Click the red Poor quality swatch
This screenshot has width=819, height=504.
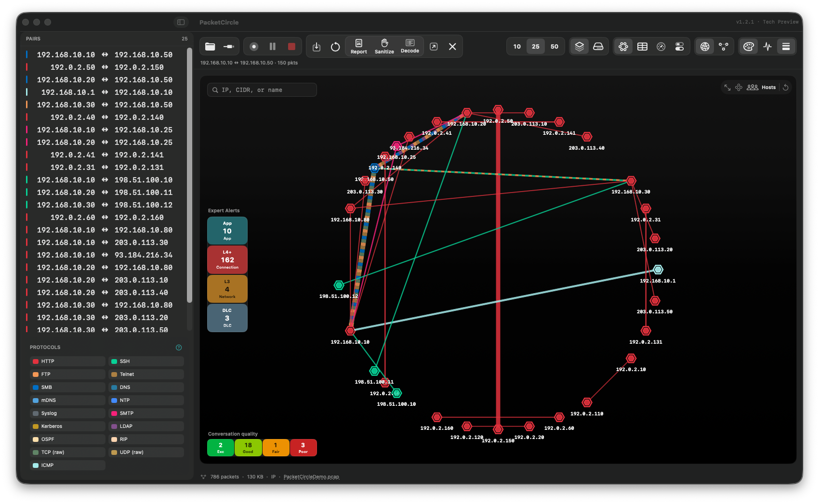(303, 448)
